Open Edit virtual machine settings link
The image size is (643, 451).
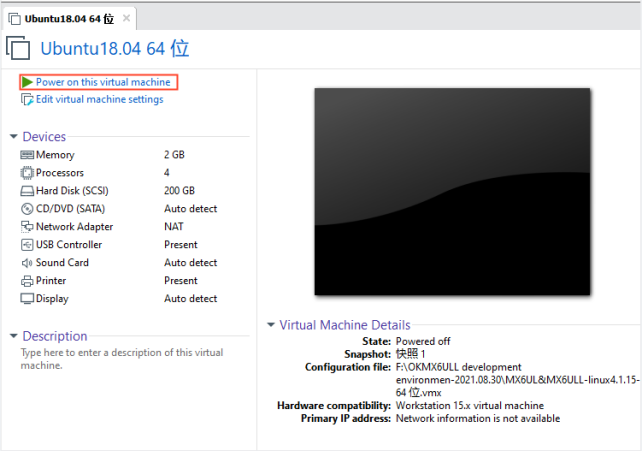point(99,99)
